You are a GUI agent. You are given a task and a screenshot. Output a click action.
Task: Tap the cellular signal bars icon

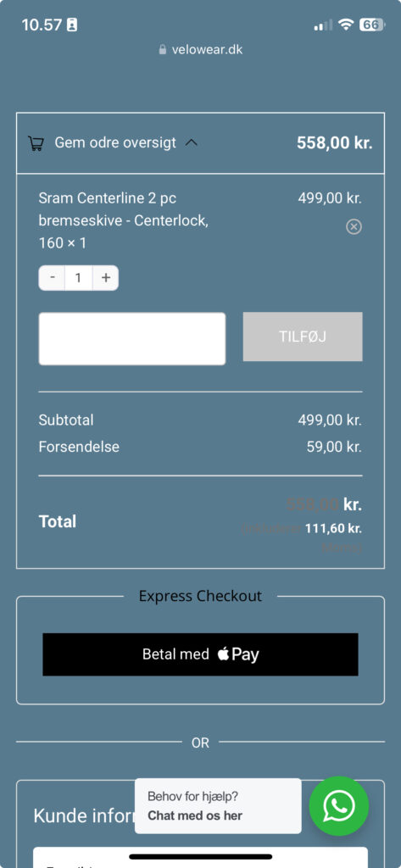[324, 25]
